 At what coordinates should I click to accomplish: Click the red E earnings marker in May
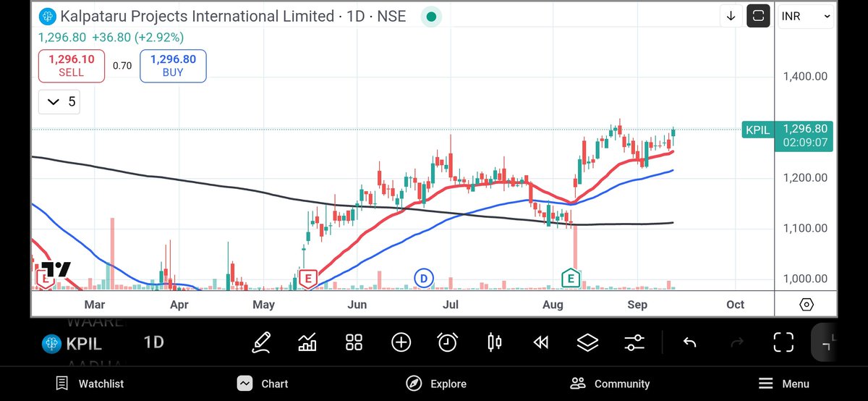[309, 278]
